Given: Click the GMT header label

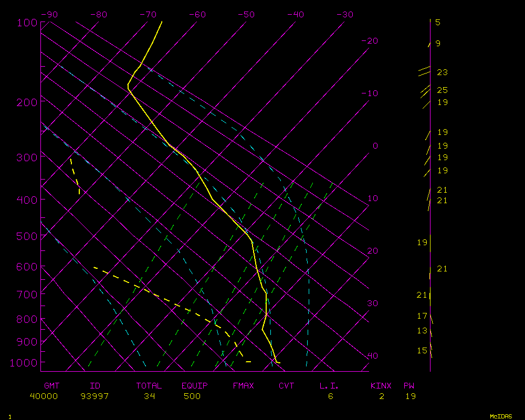Looking at the screenshot, I should 52,386.
